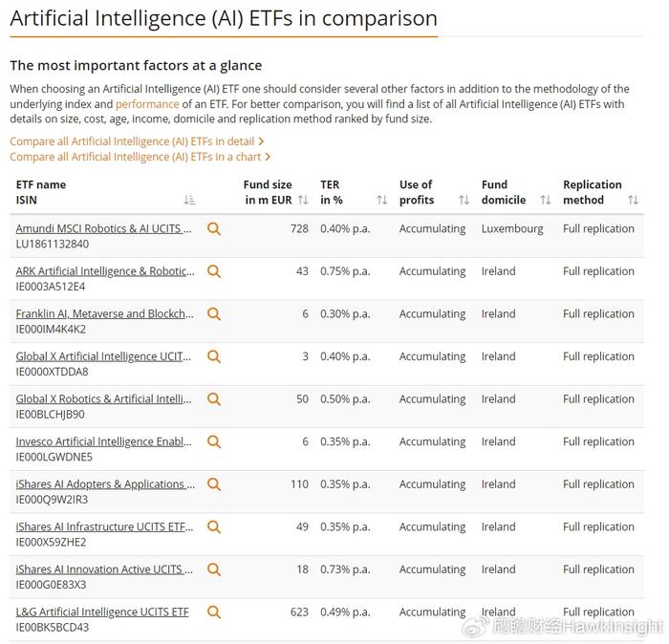This screenshot has width=669, height=644.
Task: Sort table by ETF name column
Action: pos(189,200)
